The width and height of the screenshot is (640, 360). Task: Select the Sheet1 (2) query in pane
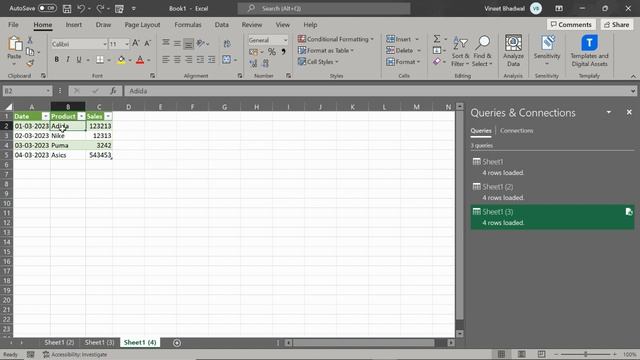[x=552, y=192]
